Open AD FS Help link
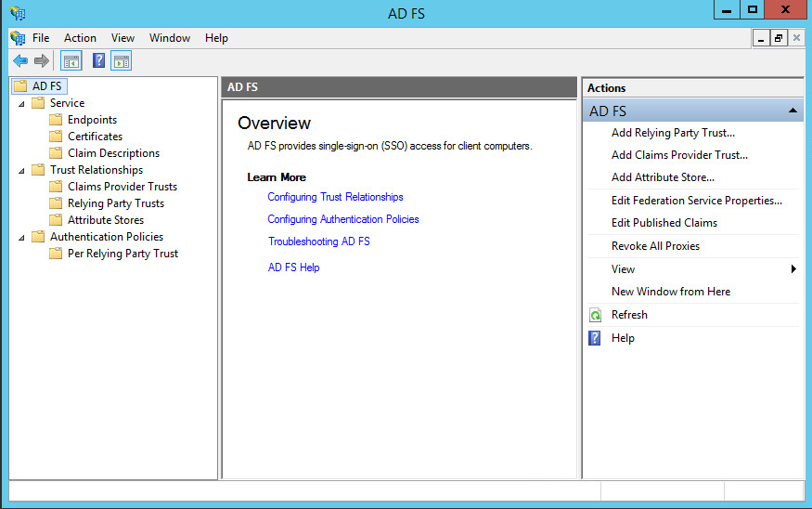 pyautogui.click(x=293, y=268)
